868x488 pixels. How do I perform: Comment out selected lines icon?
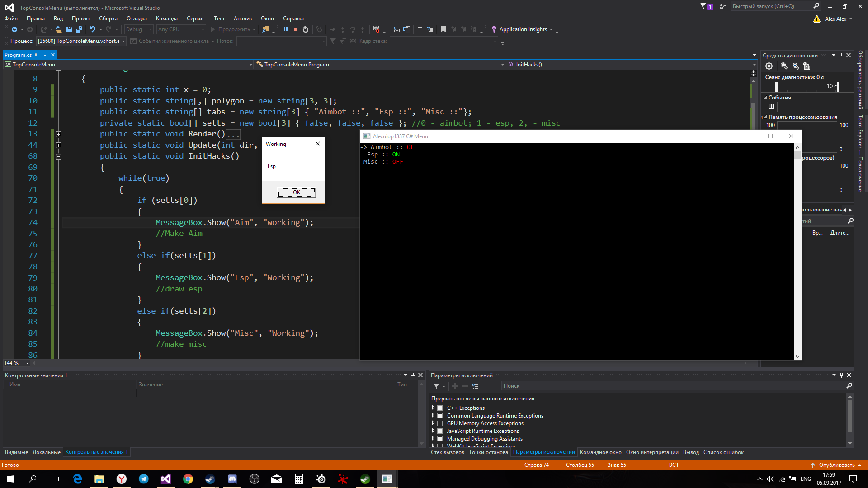420,29
